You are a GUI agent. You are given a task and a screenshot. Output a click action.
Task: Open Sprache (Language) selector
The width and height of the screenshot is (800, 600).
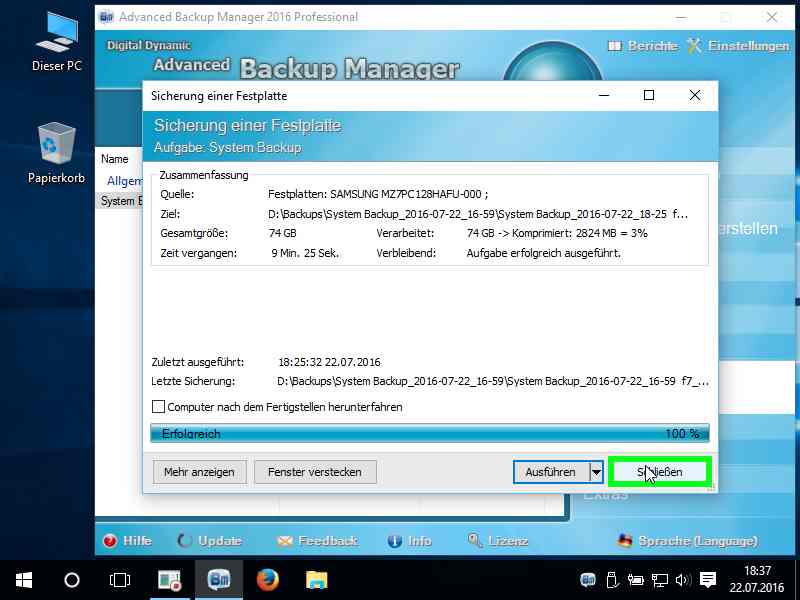click(688, 541)
